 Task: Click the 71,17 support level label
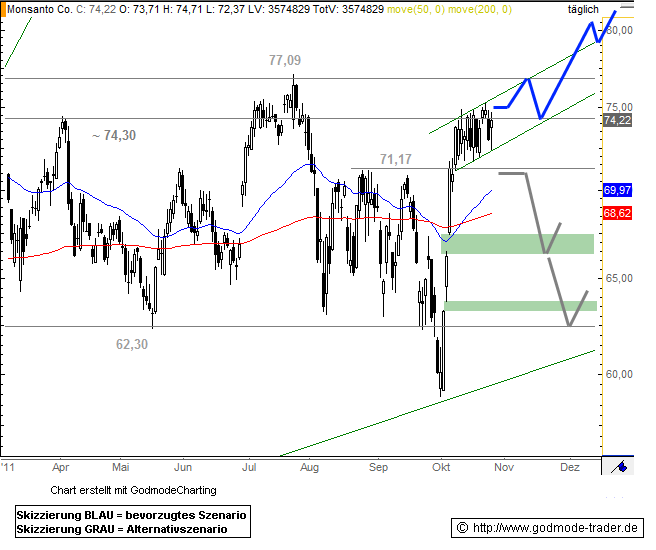tap(395, 159)
